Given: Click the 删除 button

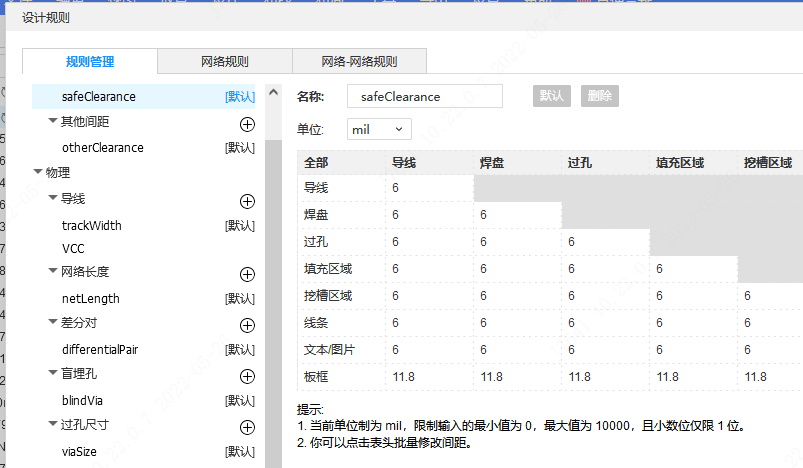Looking at the screenshot, I should point(600,96).
